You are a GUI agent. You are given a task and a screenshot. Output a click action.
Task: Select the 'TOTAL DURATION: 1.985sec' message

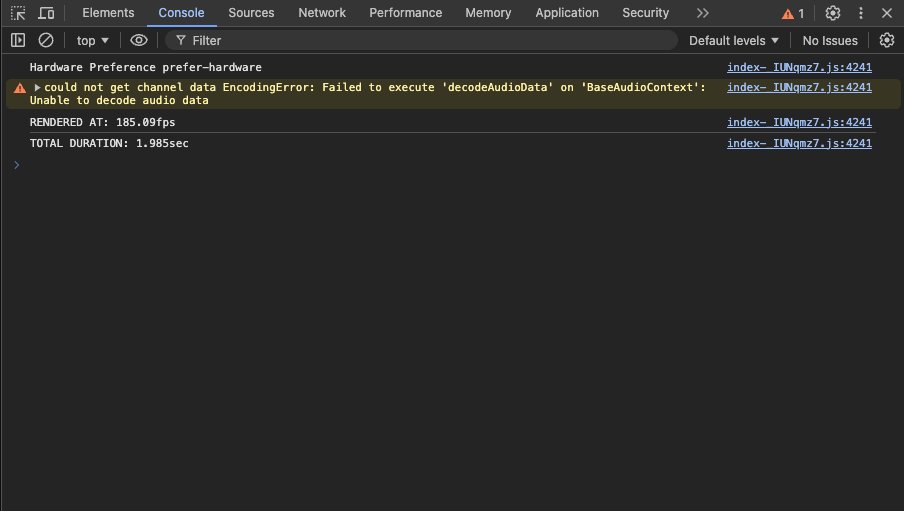109,143
